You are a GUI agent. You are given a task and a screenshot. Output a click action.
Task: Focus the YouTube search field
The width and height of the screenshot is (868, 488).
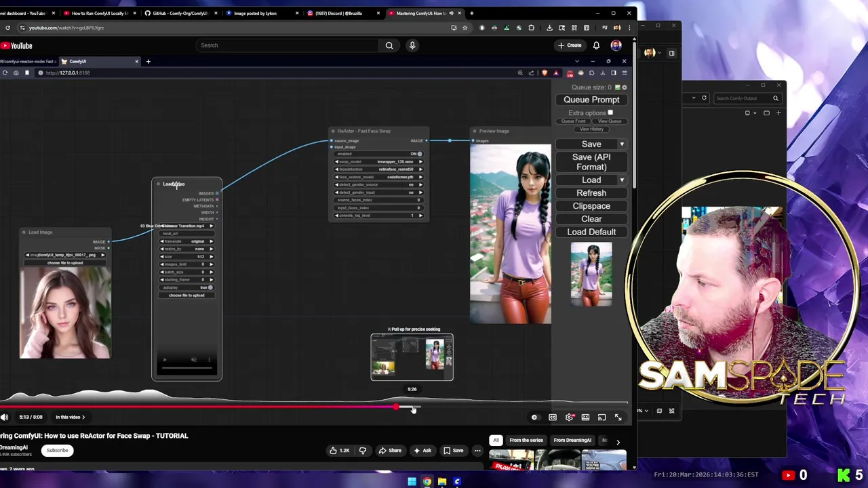tap(287, 45)
